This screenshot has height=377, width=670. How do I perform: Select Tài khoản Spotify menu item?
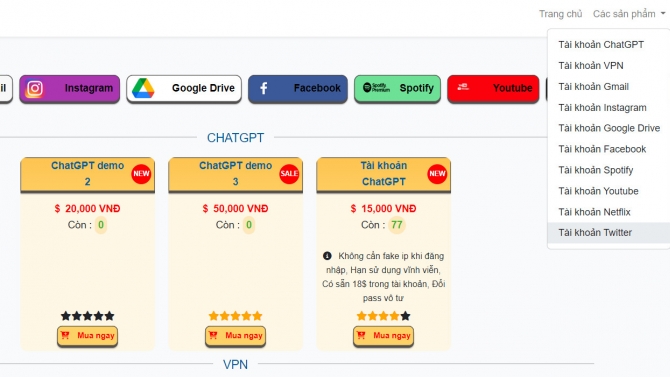pos(608,170)
